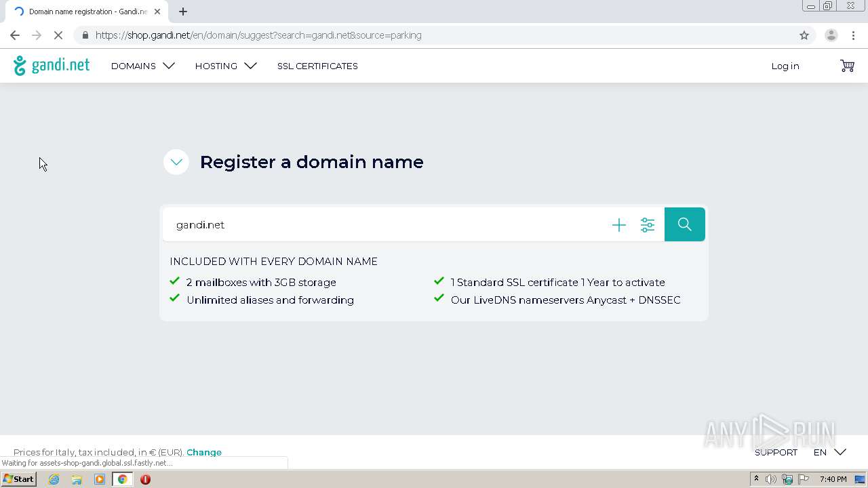
Task: Click the plus icon in search bar
Action: pos(619,225)
